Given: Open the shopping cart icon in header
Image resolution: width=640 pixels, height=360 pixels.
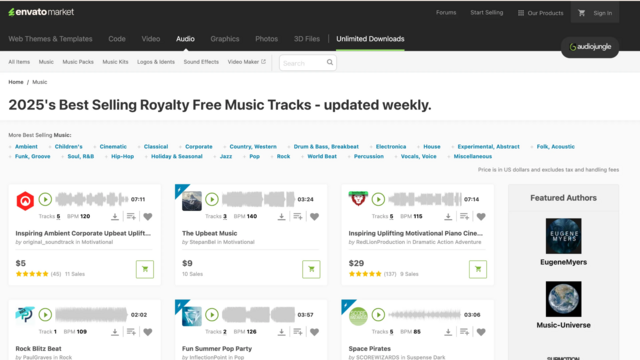Looking at the screenshot, I should point(582,13).
